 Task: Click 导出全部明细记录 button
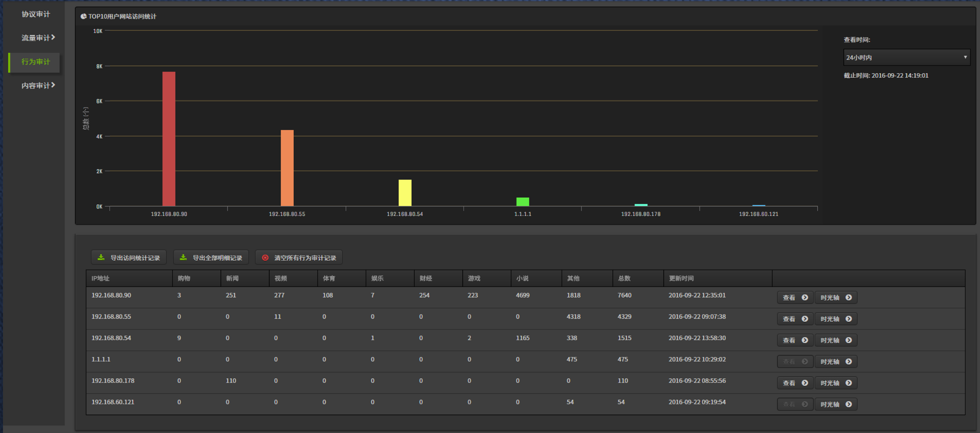(x=211, y=258)
